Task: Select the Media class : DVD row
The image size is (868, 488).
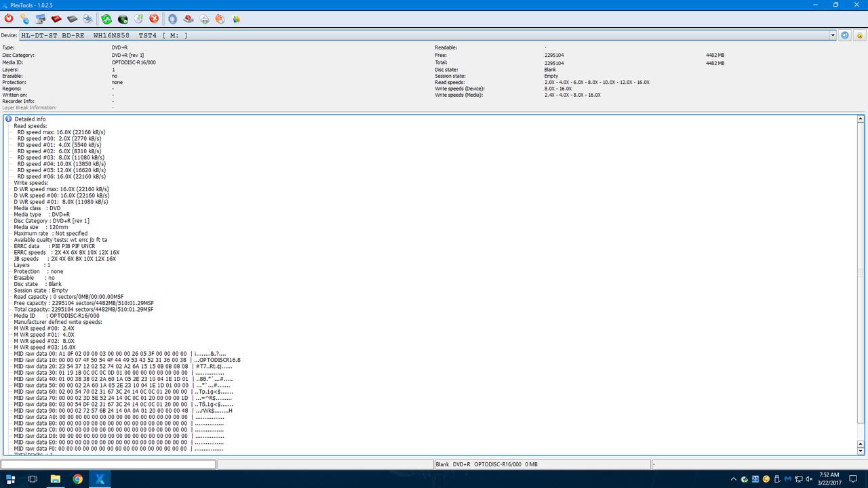Action: point(37,208)
